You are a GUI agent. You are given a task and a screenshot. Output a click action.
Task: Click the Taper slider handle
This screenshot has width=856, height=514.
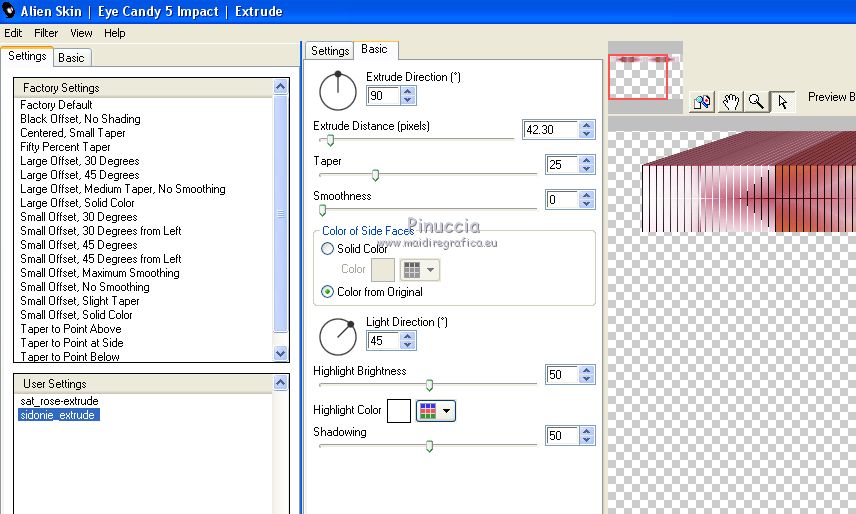(375, 175)
